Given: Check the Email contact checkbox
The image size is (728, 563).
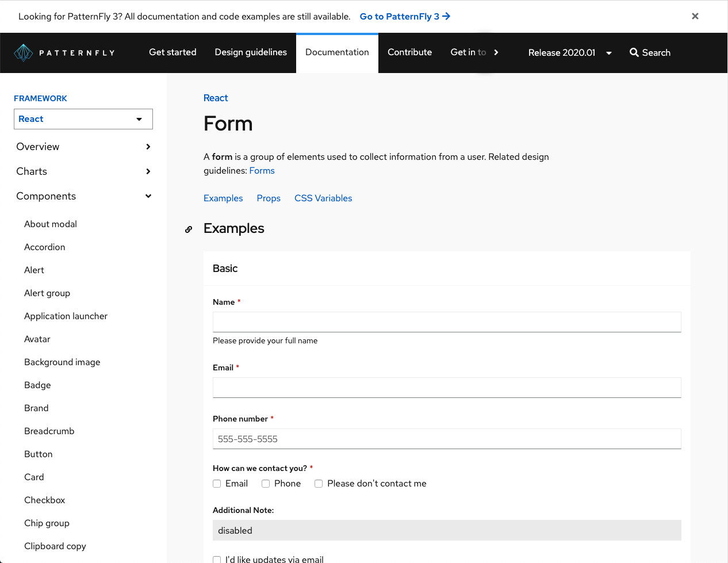Looking at the screenshot, I should [x=217, y=484].
